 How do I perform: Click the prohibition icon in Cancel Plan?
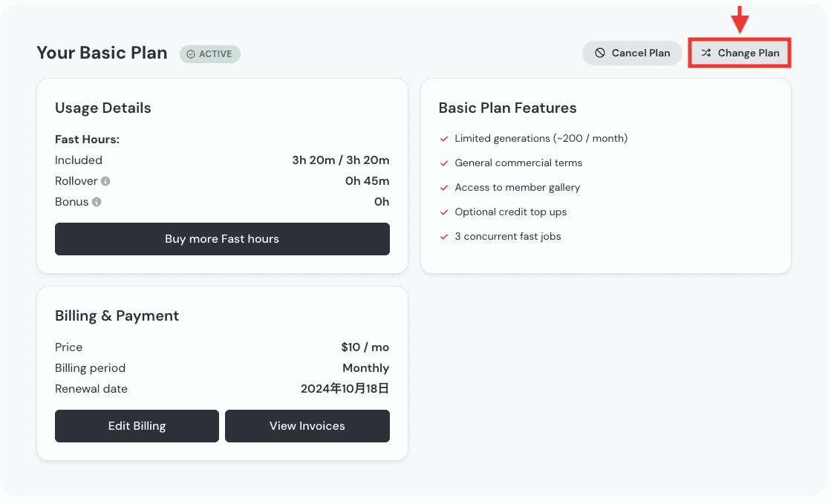pyautogui.click(x=600, y=53)
